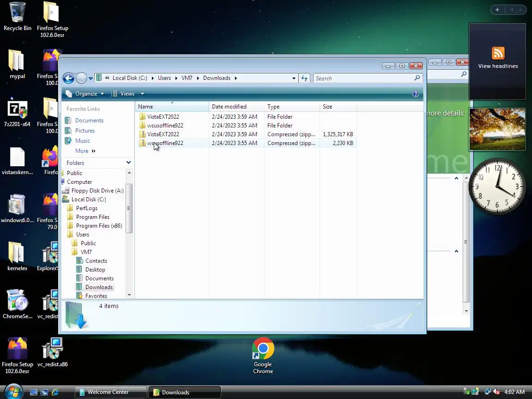The image size is (532, 399).
Task: Click the sidebar add gadget plus button
Action: [497, 10]
